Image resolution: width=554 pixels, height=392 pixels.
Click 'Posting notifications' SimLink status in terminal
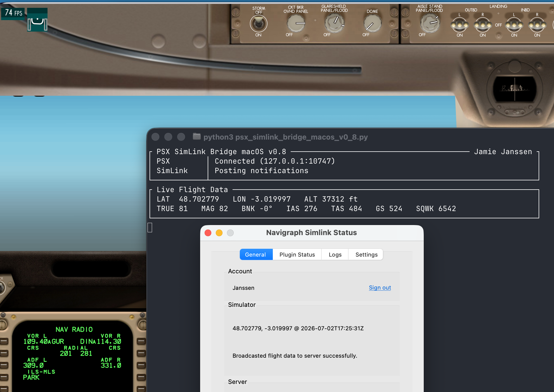click(x=261, y=171)
